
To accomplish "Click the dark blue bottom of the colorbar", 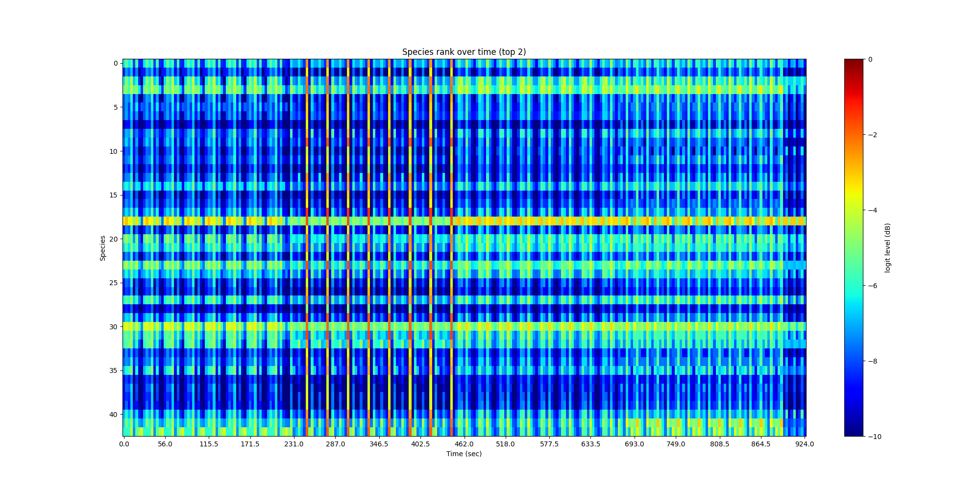I will [x=854, y=433].
